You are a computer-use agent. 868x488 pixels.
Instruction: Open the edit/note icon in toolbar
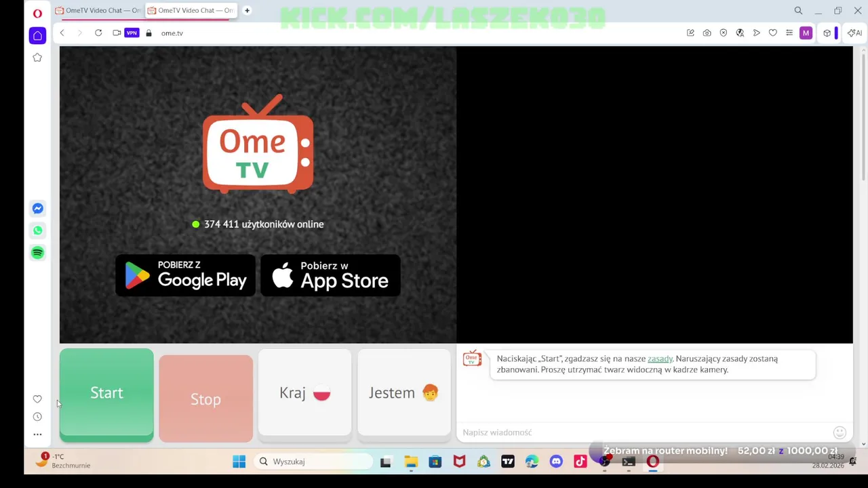[x=690, y=33]
